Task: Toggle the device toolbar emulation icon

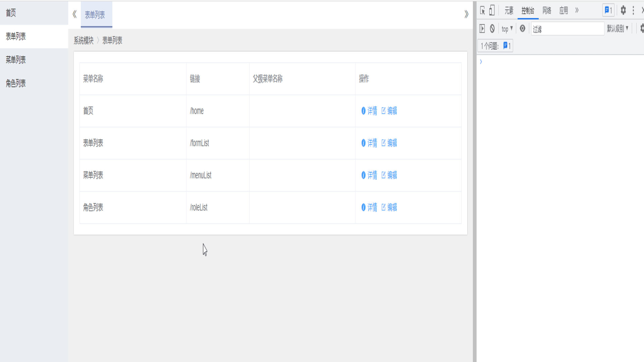Action: [x=492, y=11]
